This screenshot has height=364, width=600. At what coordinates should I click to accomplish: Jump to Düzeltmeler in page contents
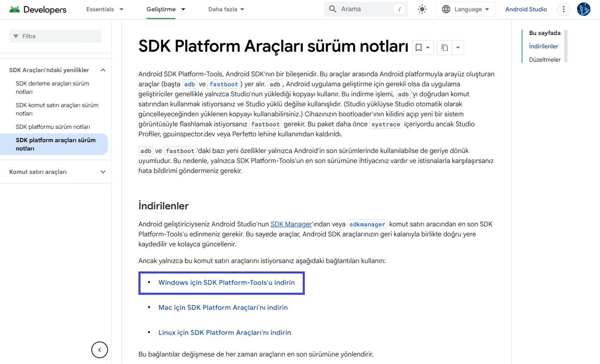[x=545, y=60]
